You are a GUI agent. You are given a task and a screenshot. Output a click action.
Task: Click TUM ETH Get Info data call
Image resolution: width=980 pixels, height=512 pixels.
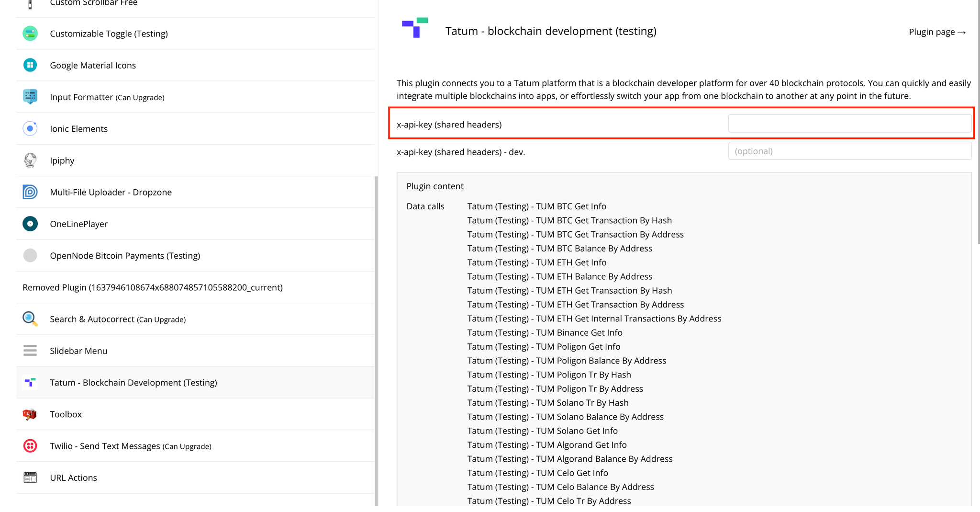pyautogui.click(x=536, y=262)
